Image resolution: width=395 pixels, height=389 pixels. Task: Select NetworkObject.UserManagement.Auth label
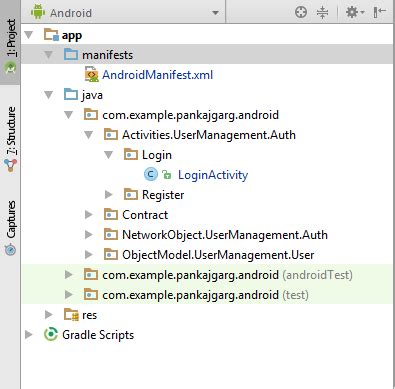tap(225, 235)
